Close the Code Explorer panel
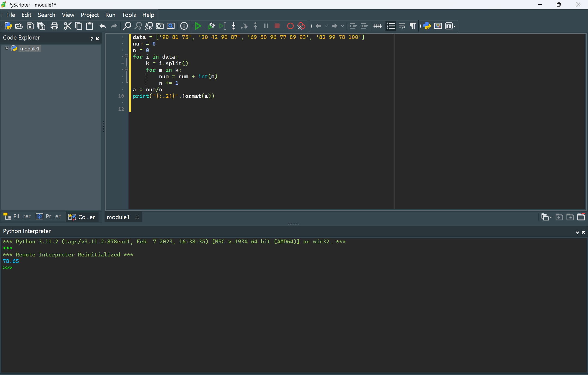The width and height of the screenshot is (588, 375). 97,39
